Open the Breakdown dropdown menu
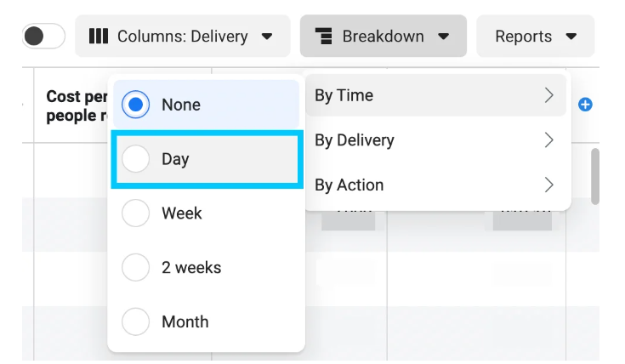Image resolution: width=625 pixels, height=364 pixels. [x=384, y=37]
